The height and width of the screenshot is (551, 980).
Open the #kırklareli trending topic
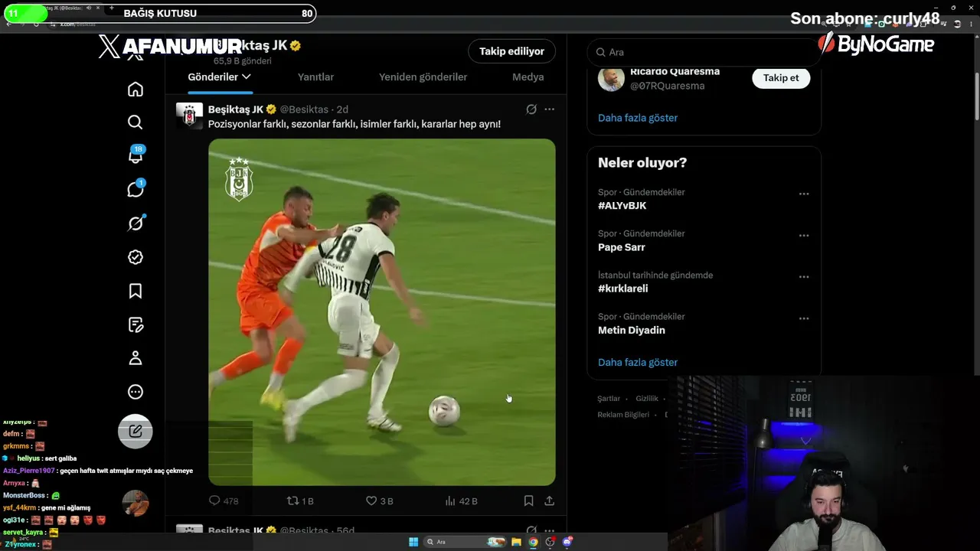623,289
